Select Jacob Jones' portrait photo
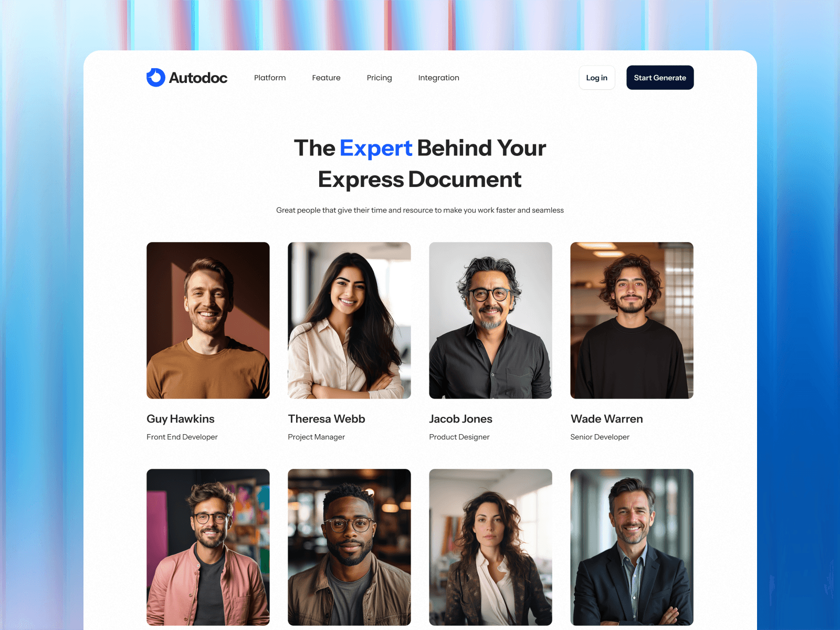The image size is (840, 630). [490, 320]
